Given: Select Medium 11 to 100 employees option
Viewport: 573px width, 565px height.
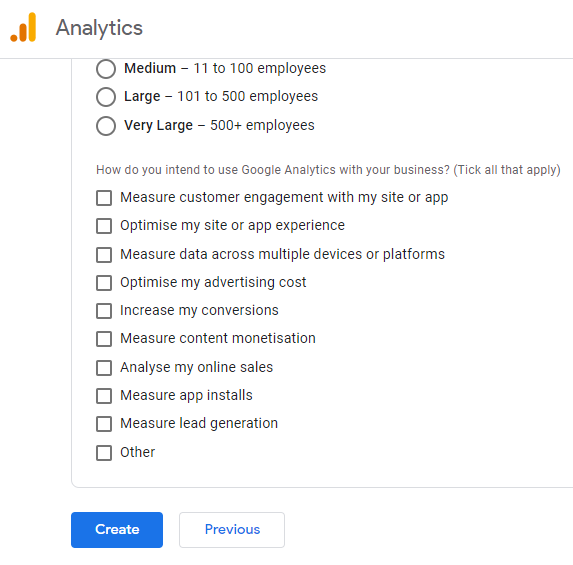Looking at the screenshot, I should [106, 69].
